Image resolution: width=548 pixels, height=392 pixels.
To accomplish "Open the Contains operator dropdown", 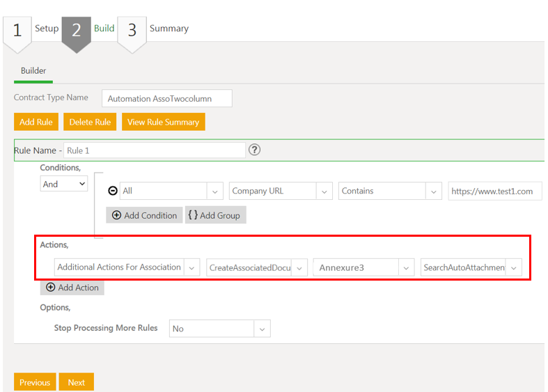I will [434, 191].
